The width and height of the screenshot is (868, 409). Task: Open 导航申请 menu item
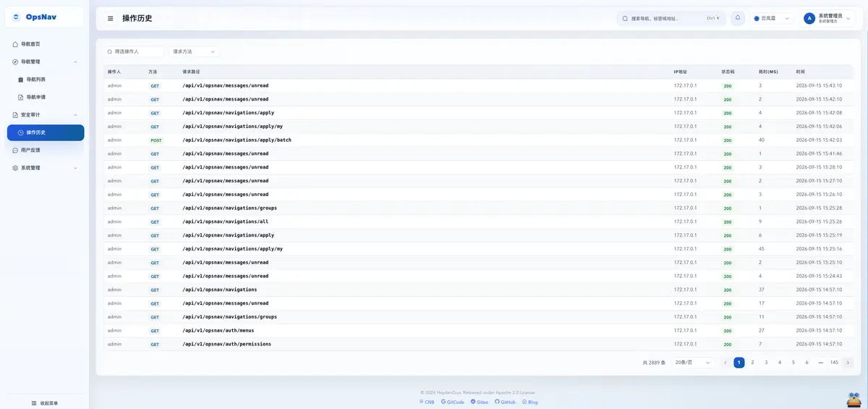[46, 97]
